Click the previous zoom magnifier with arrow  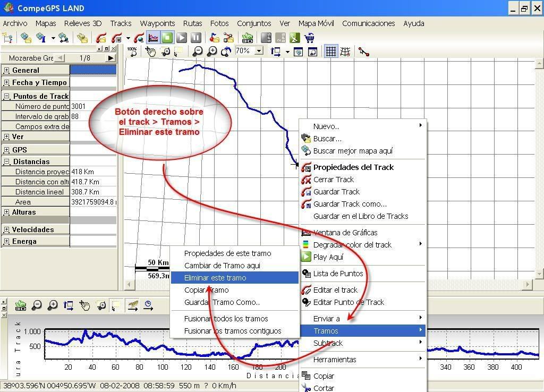pos(226,52)
